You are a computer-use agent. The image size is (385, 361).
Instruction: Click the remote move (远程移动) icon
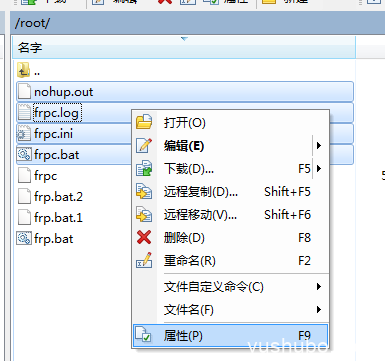coord(144,214)
